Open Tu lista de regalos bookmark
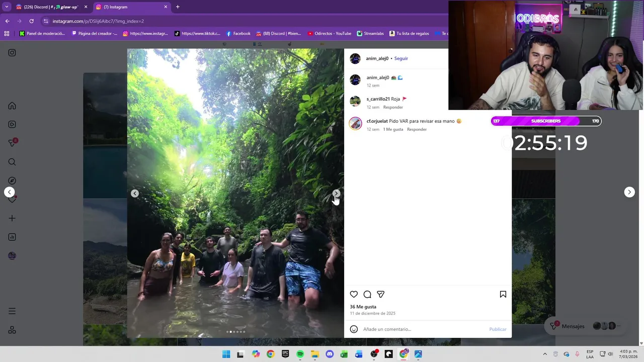 [x=409, y=34]
